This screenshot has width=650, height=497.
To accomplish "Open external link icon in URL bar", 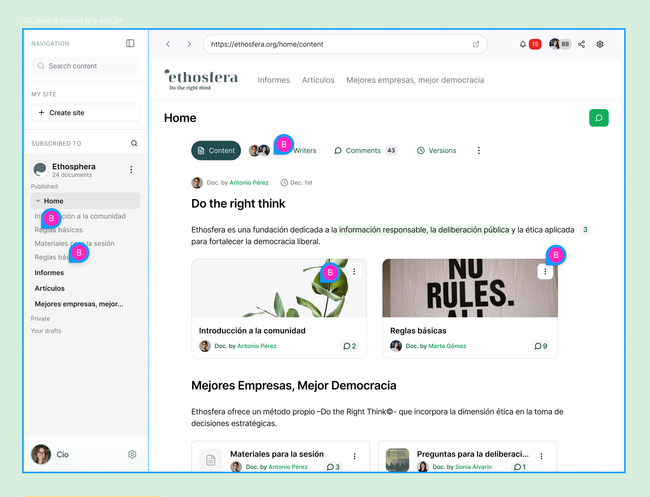I will tap(476, 44).
